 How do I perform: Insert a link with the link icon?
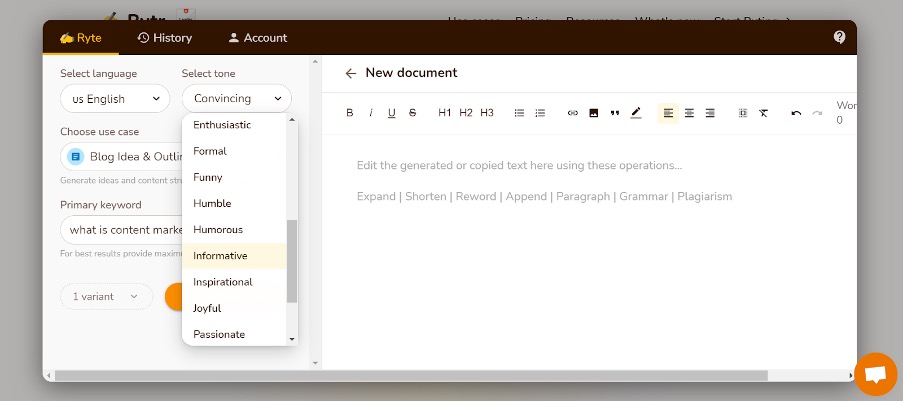click(573, 113)
